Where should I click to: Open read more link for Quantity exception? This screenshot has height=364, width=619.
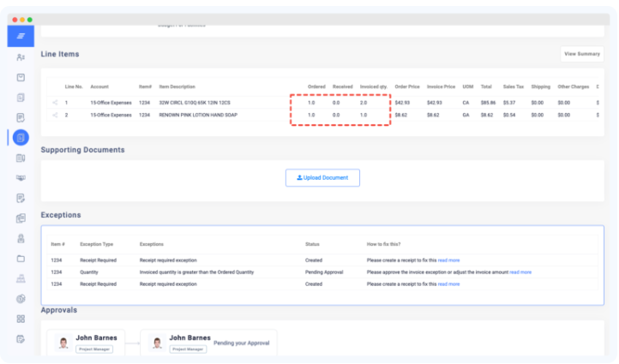tap(520, 272)
